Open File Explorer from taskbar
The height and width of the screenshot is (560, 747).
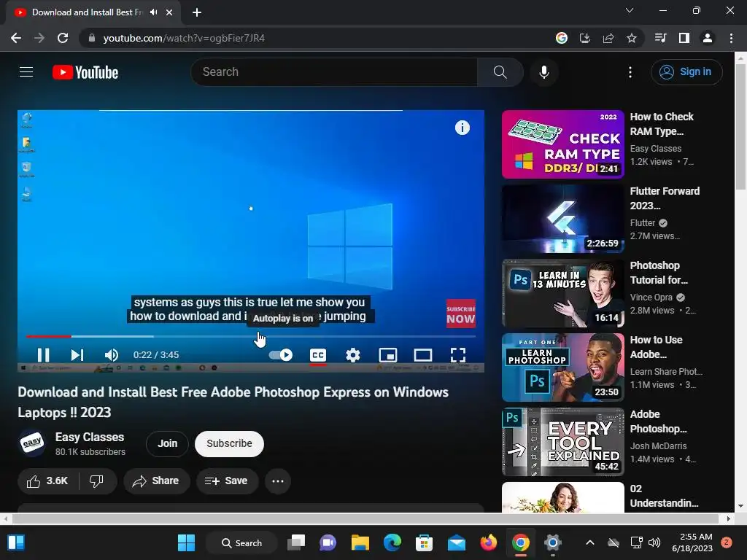coord(360,542)
